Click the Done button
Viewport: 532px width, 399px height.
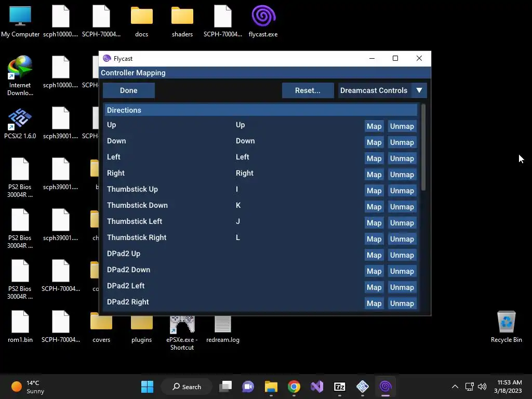(x=129, y=90)
